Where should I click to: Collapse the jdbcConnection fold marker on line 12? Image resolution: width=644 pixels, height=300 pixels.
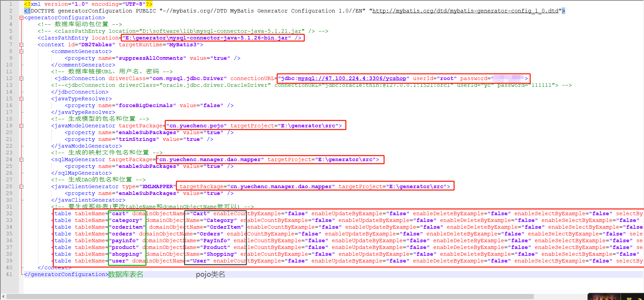[x=21, y=79]
